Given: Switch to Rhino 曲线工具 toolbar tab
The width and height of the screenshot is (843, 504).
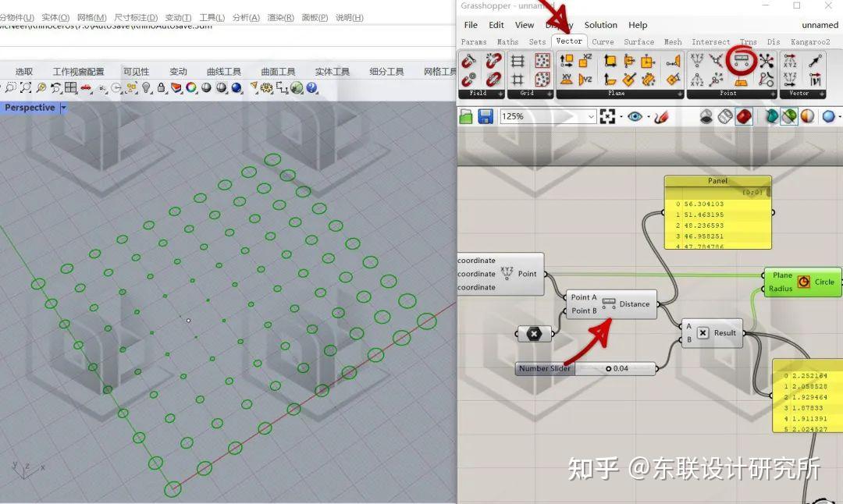Looking at the screenshot, I should pos(224,72).
